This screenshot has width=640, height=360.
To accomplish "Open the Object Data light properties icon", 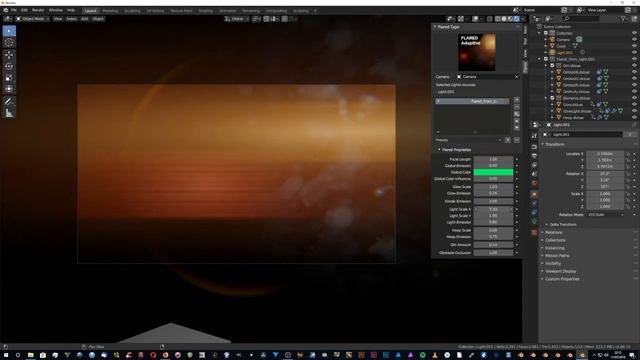I will click(534, 221).
